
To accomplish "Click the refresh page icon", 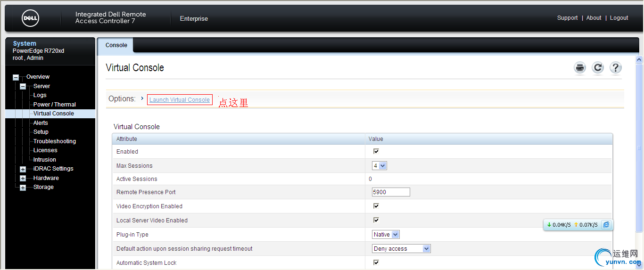I will click(x=598, y=68).
